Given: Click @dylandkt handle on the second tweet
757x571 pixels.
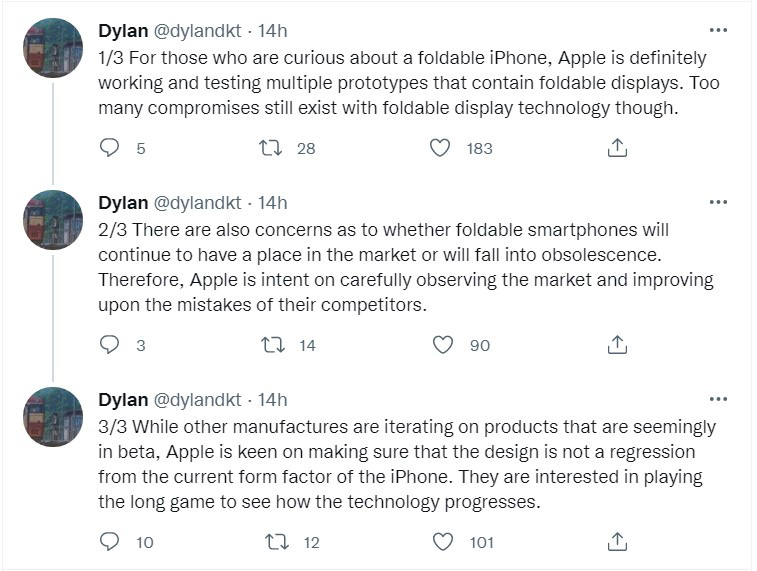Looking at the screenshot, I should (197, 203).
